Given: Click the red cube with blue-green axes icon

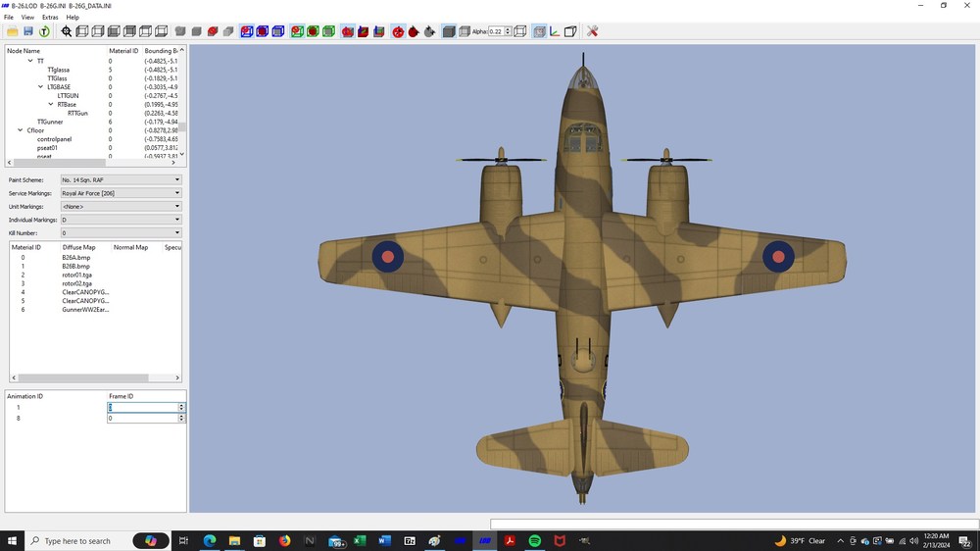Looking at the screenshot, I should 364,31.
